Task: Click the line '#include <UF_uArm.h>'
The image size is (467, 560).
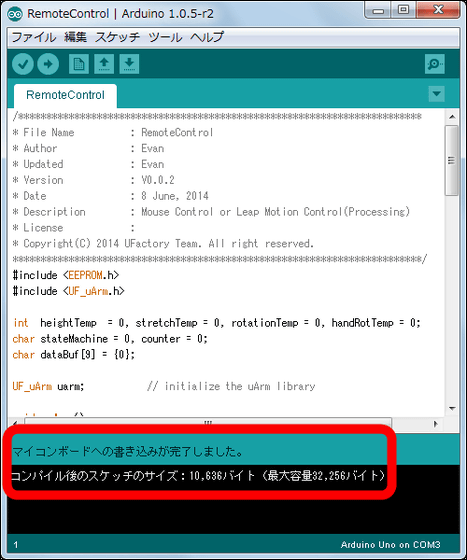Action: click(69, 291)
